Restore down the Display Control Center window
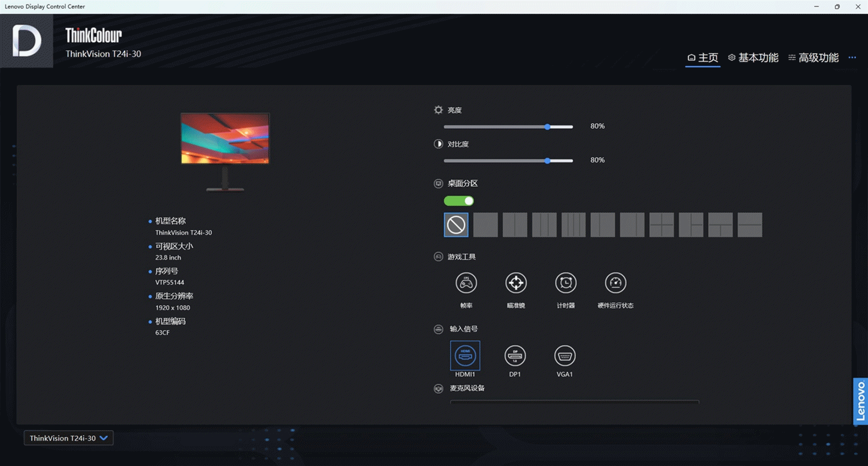The height and width of the screenshot is (466, 868). [837, 6]
